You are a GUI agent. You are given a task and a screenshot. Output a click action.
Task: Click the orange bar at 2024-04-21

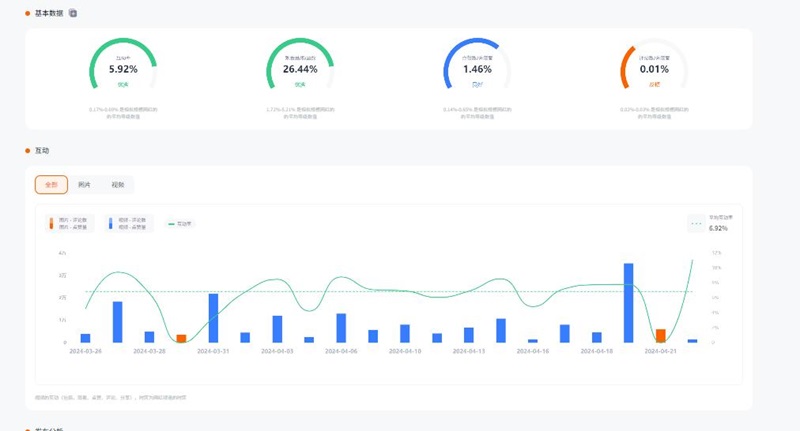coord(661,335)
